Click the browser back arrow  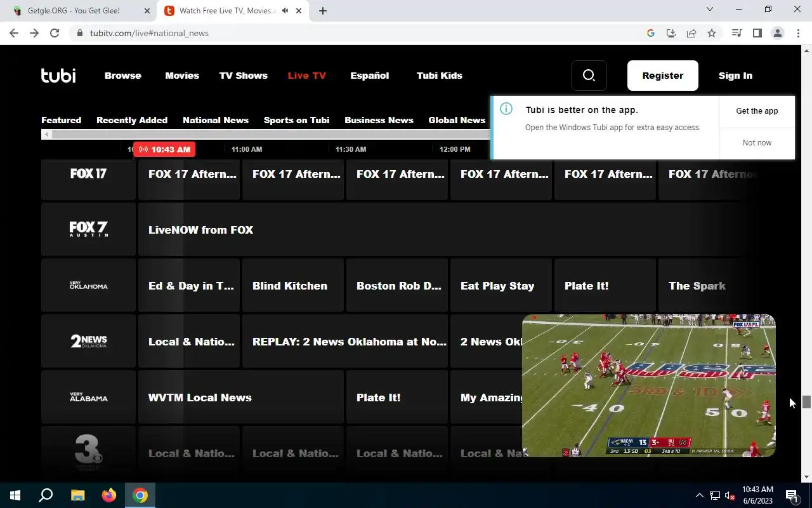pyautogui.click(x=14, y=33)
